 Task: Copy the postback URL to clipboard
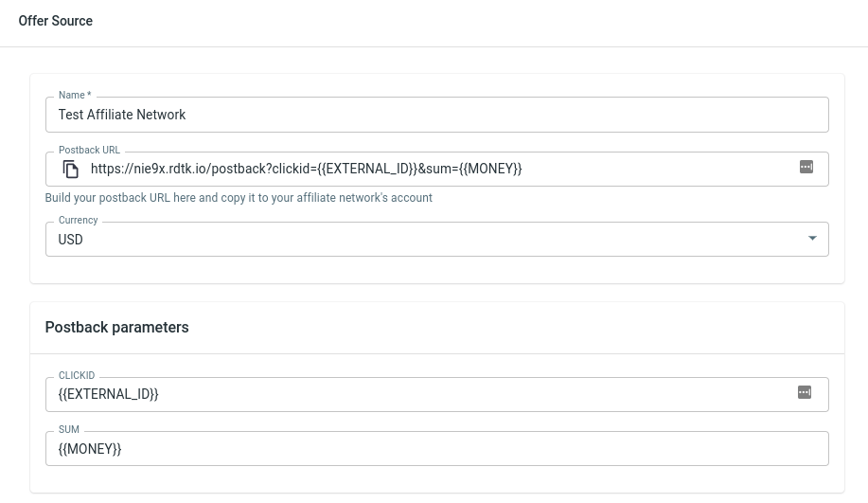pyautogui.click(x=71, y=170)
